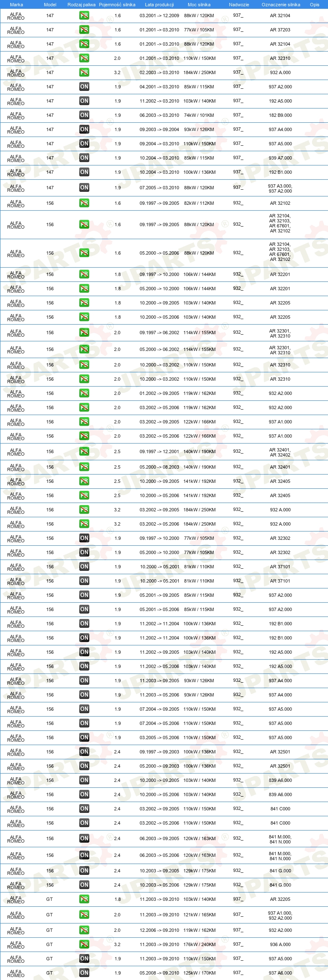Click the petrol icon in the 156 09.1997 -> 12.2001 row
Image resolution: width=328 pixels, height=980 pixels.
pos(84,451)
